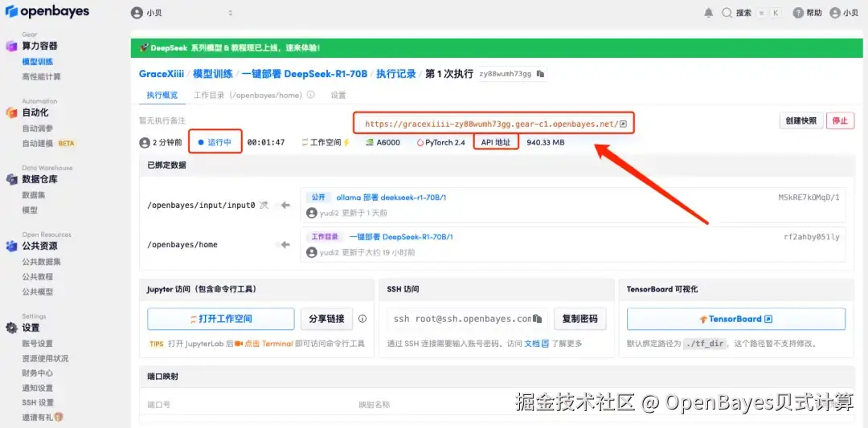This screenshot has width=868, height=428.
Task: Click the A6000 GPU icon
Action: coord(370,143)
